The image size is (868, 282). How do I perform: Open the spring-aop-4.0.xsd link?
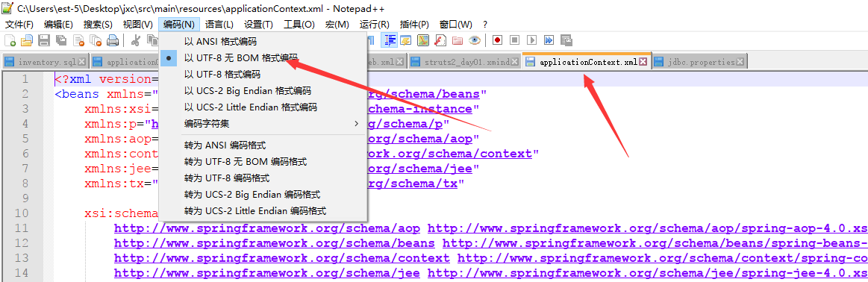click(x=647, y=228)
